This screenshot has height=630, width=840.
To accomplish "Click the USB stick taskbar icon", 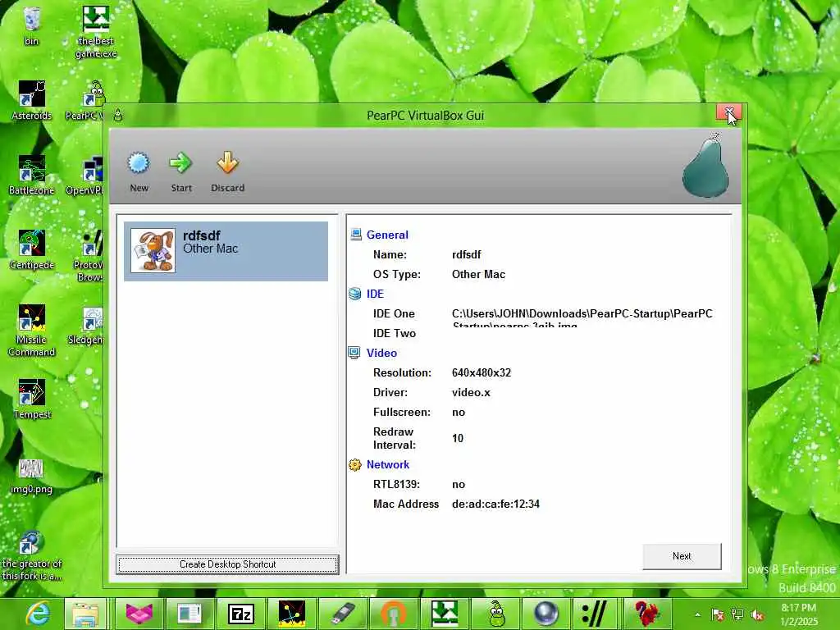I will [x=344, y=614].
